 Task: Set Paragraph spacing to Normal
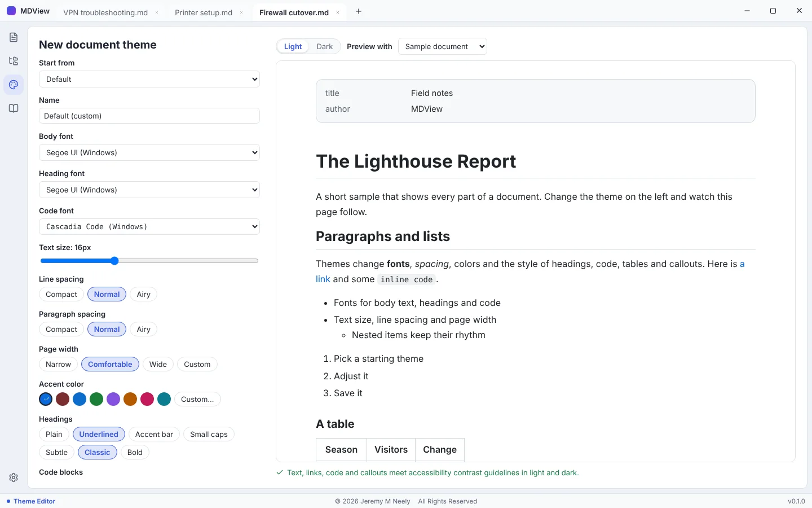click(107, 329)
